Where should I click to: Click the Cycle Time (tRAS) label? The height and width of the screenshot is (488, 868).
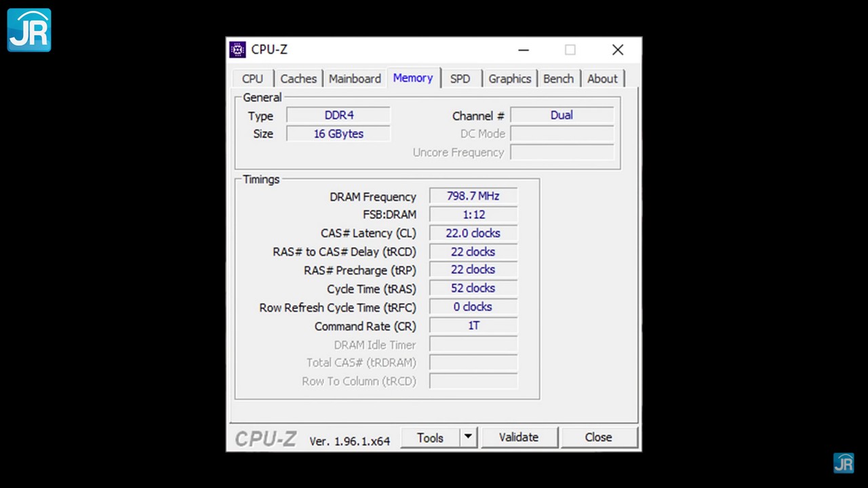click(372, 289)
